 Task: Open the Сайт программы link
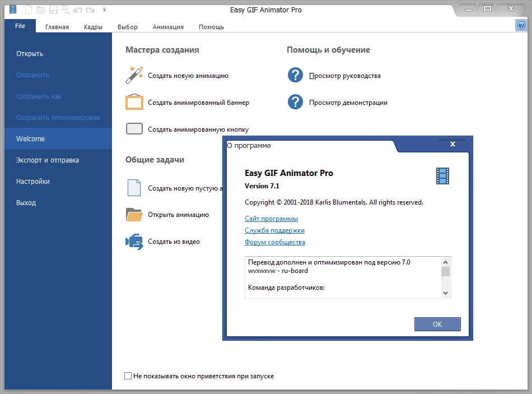272,219
